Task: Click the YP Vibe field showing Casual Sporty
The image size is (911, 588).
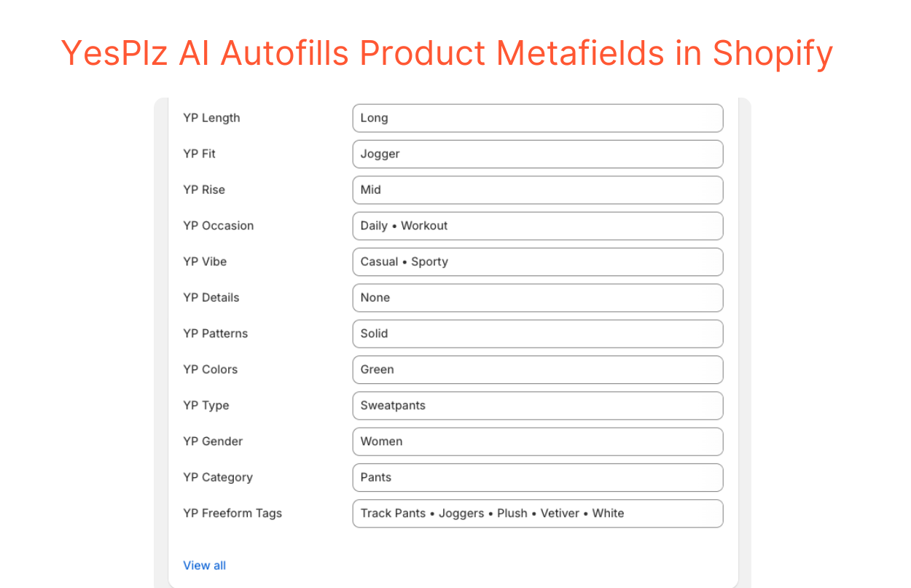Action: (x=537, y=262)
